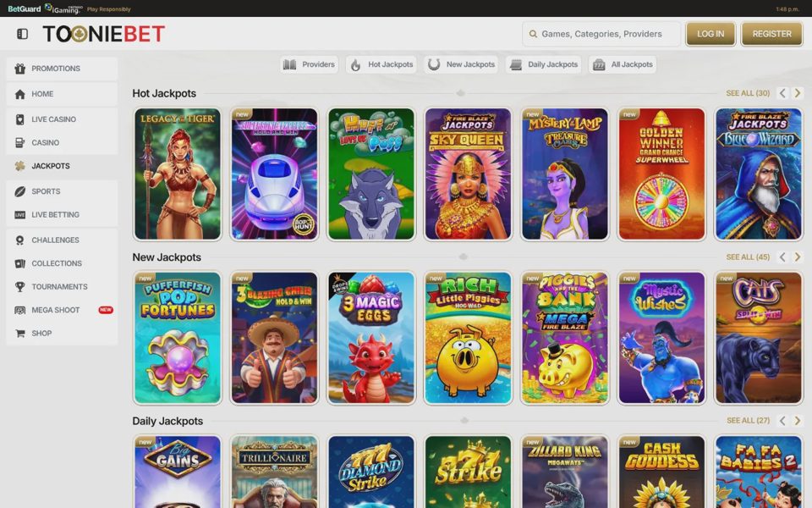This screenshot has height=508, width=812.
Task: Open the Piggies and the Bank game
Action: pyautogui.click(x=564, y=338)
